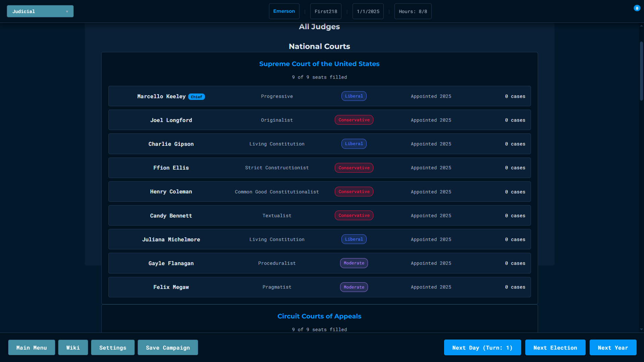Open the Wiki
The width and height of the screenshot is (644, 362).
73,348
